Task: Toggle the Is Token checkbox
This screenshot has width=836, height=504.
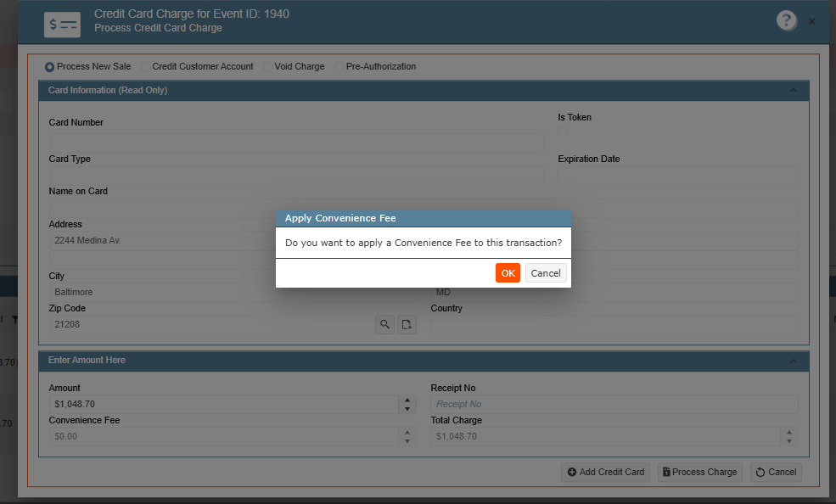Action: pos(563,131)
